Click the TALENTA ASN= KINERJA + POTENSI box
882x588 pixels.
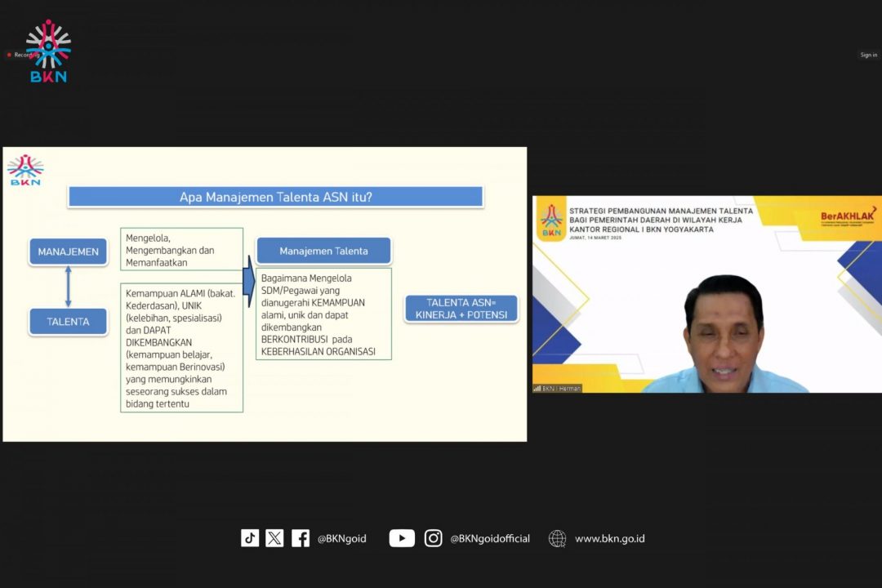461,309
